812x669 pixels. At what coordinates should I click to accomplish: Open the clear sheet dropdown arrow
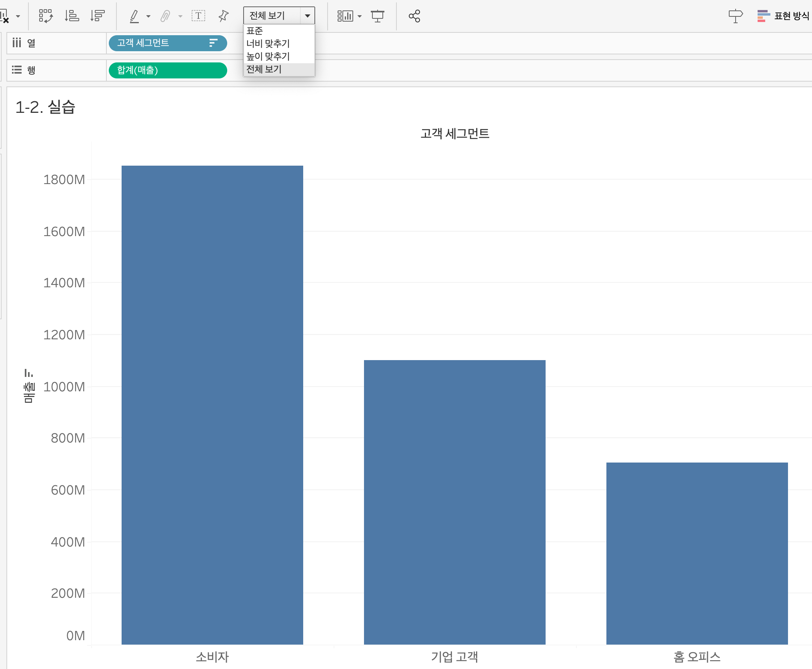(x=18, y=16)
